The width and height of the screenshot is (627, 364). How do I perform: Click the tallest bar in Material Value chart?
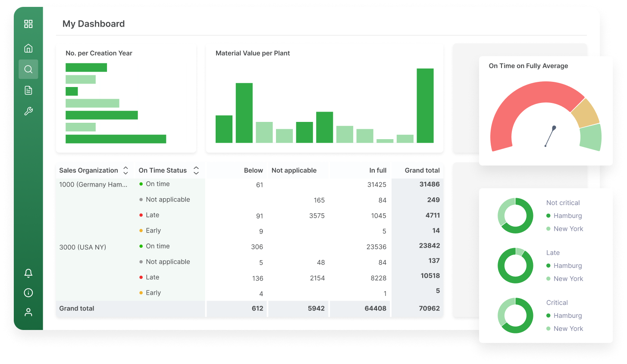tap(425, 106)
